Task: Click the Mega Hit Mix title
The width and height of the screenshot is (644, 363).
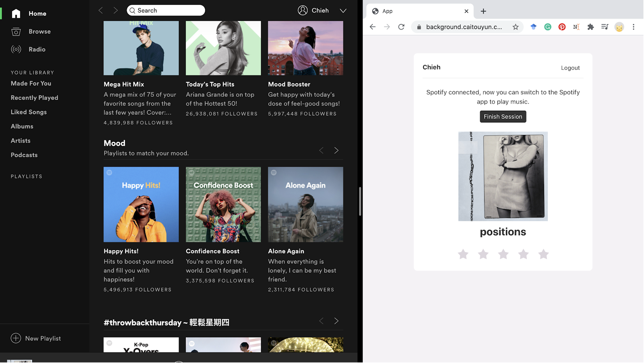Action: (x=124, y=84)
